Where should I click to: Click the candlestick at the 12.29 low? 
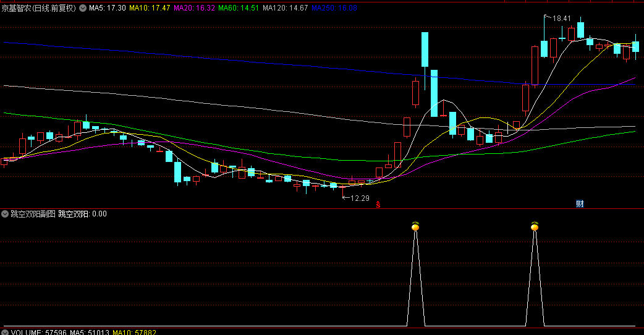(343, 189)
